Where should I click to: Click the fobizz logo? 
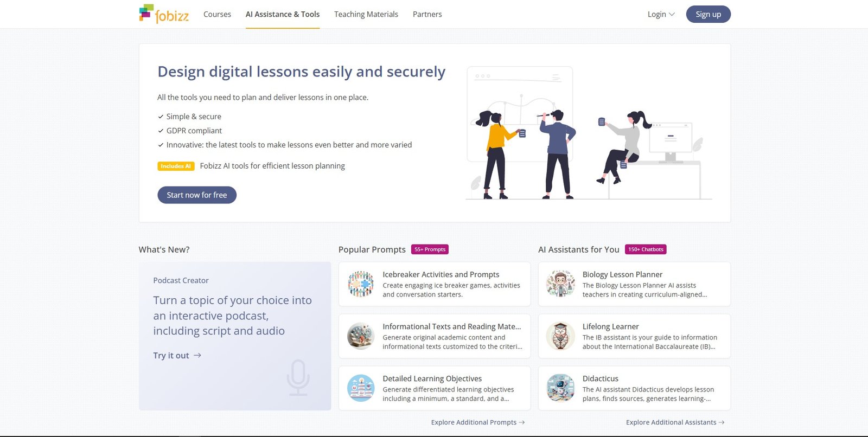164,14
